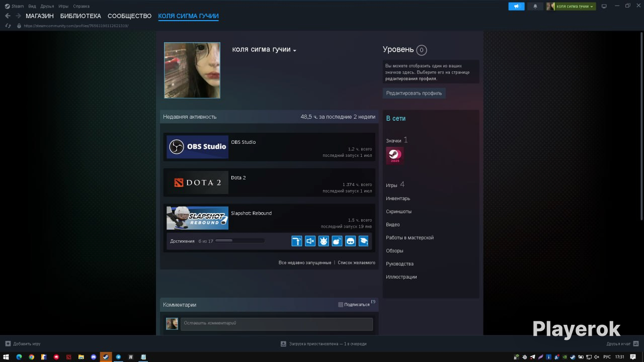This screenshot has height=362, width=644.
Task: View the graduation cap achievement icon
Action: point(363,241)
